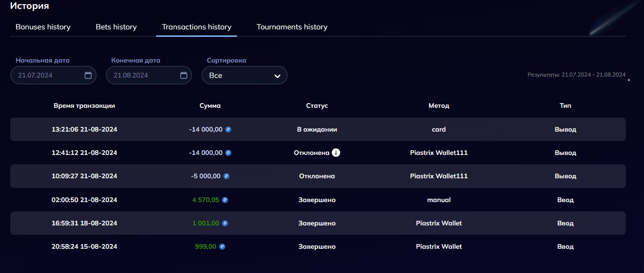Open the calendar icon in Конечная дата
Screen dimensions: 644x273
(184, 75)
